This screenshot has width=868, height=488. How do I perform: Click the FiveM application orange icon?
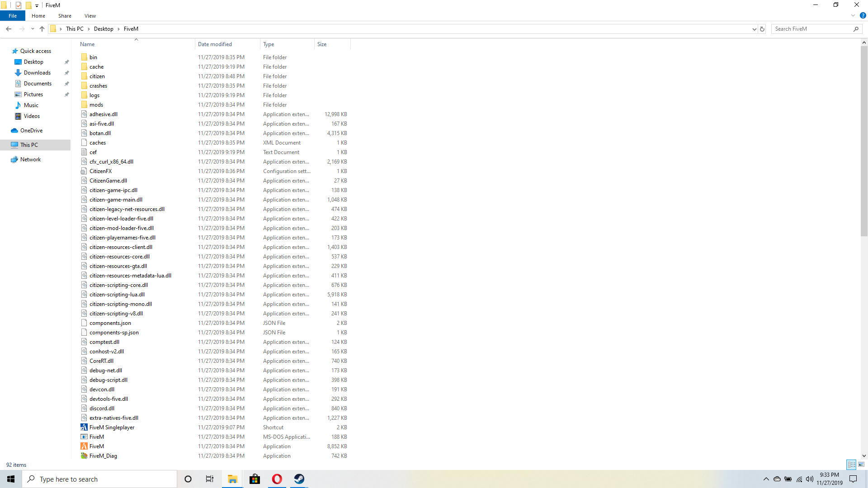pyautogui.click(x=84, y=446)
